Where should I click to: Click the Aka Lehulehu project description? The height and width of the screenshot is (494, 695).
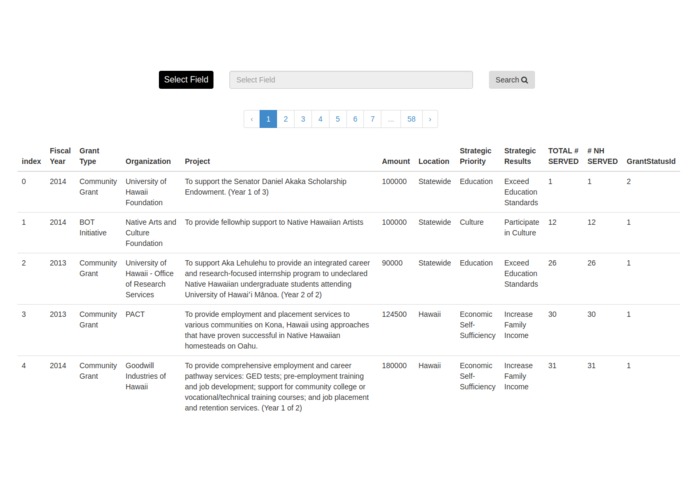(x=277, y=279)
